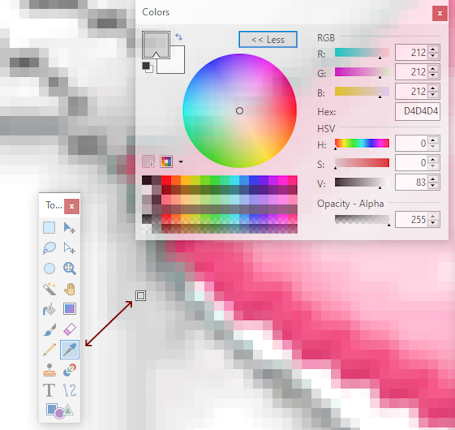This screenshot has width=455, height=430.
Task: Decrease the Alpha value with the down arrow
Action: [x=433, y=222]
